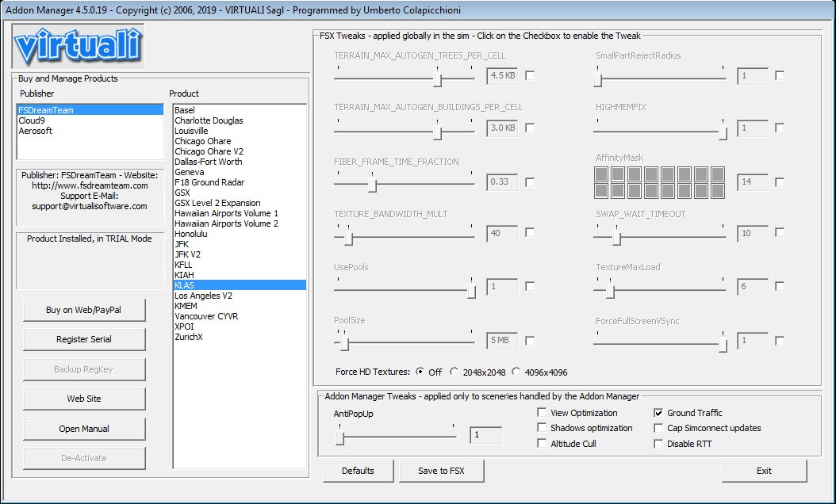The width and height of the screenshot is (836, 504).
Task: Enable HIGHMEMFIX tweak checkbox
Action: click(x=780, y=128)
